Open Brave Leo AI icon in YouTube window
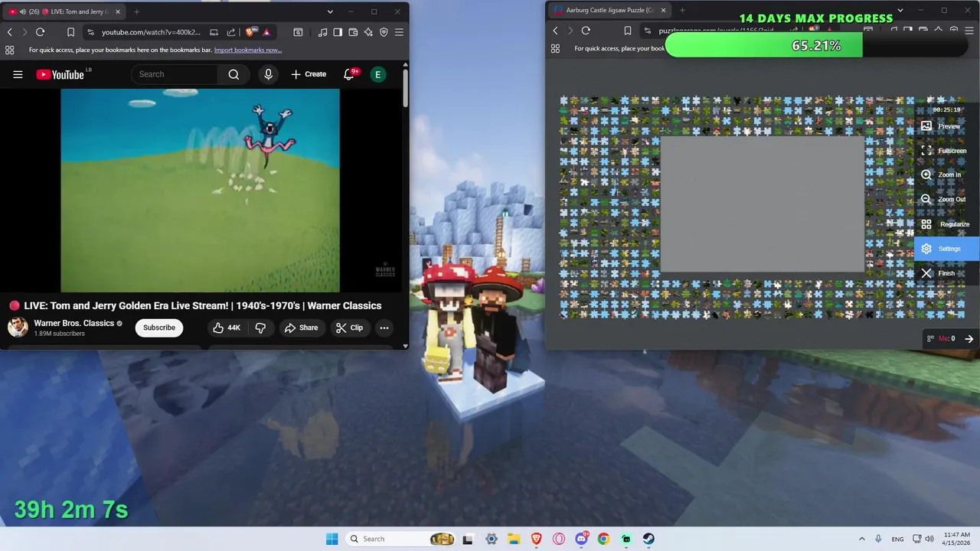Viewport: 980px width, 551px height. [x=368, y=32]
